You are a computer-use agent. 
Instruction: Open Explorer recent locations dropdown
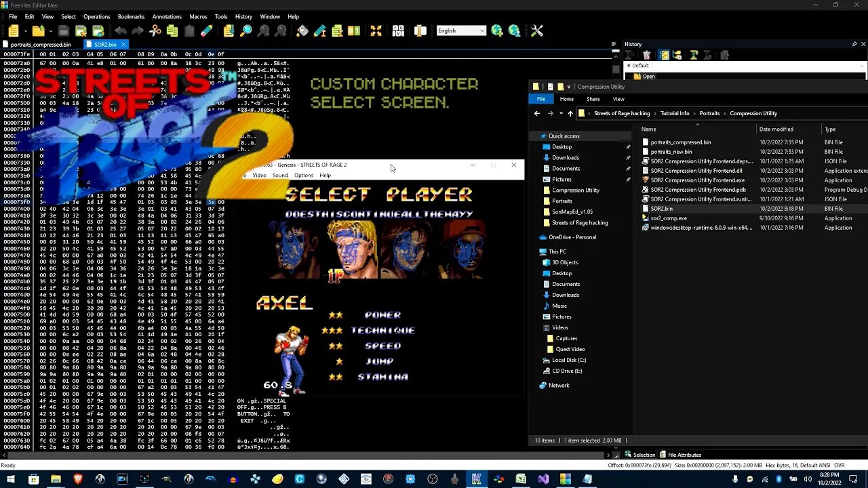[x=560, y=113]
